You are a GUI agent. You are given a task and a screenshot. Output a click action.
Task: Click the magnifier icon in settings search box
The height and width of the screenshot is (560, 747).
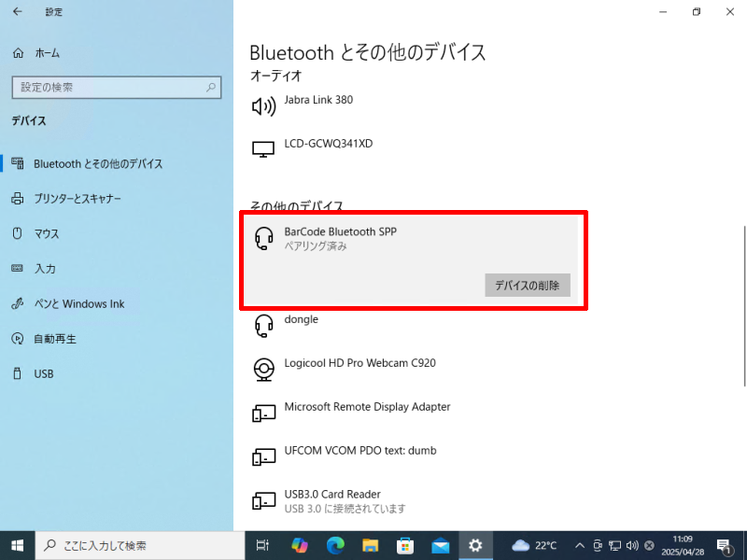(211, 88)
